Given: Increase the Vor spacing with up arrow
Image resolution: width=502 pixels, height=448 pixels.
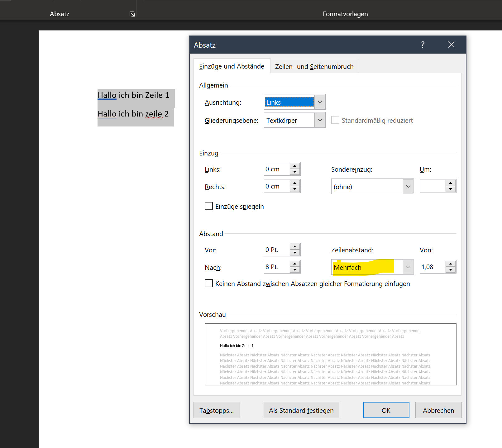Looking at the screenshot, I should pyautogui.click(x=295, y=246).
